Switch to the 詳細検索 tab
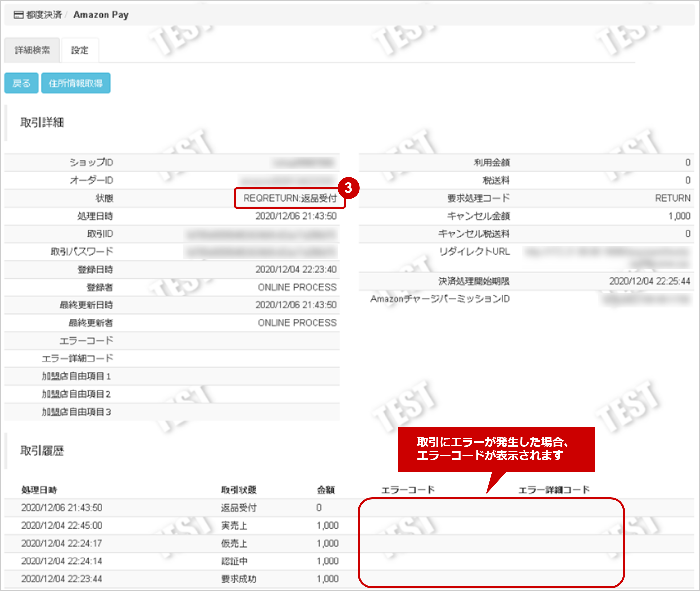The height and width of the screenshot is (591, 700). (32, 50)
